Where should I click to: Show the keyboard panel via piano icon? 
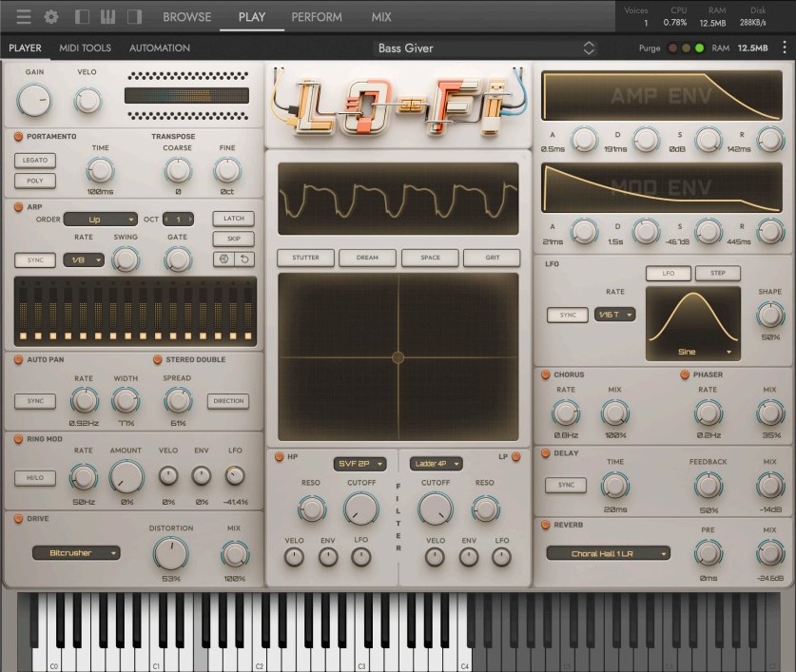(x=107, y=17)
